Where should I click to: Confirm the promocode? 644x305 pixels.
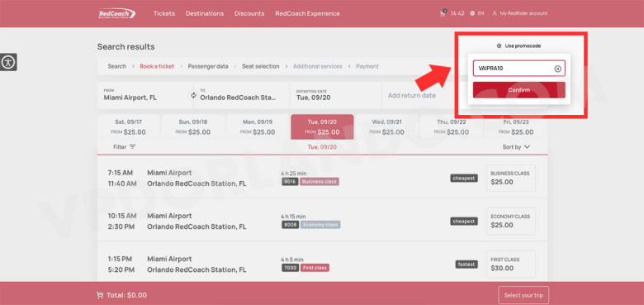coord(519,90)
